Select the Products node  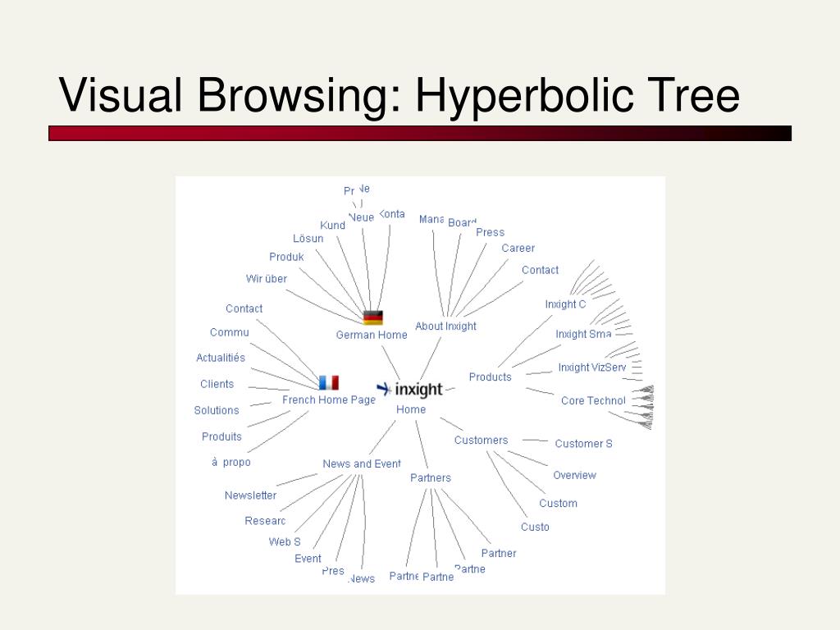pyautogui.click(x=491, y=377)
